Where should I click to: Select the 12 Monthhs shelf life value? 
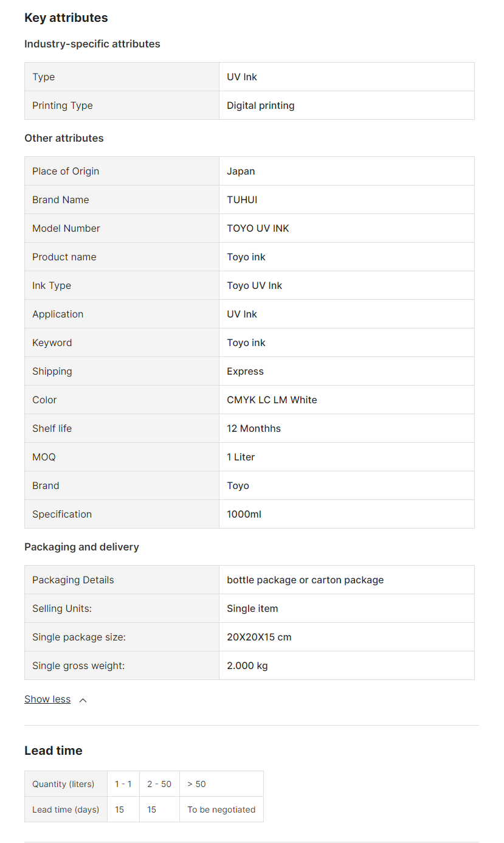coord(254,429)
